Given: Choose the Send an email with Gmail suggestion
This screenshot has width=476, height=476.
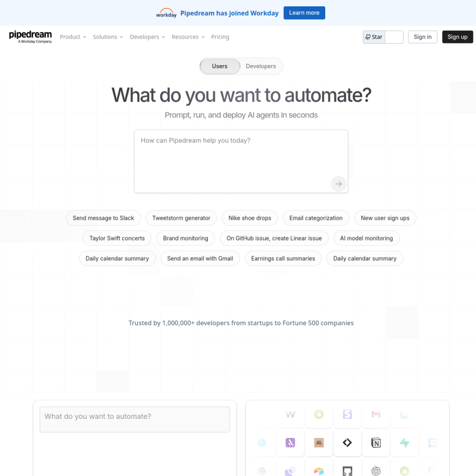Looking at the screenshot, I should [200, 258].
